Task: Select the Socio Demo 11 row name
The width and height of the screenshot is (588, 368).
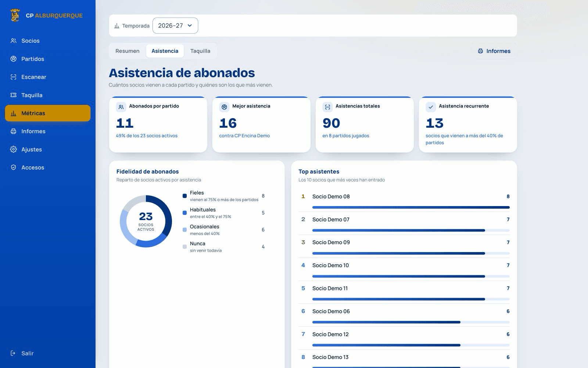Action: 330,289
